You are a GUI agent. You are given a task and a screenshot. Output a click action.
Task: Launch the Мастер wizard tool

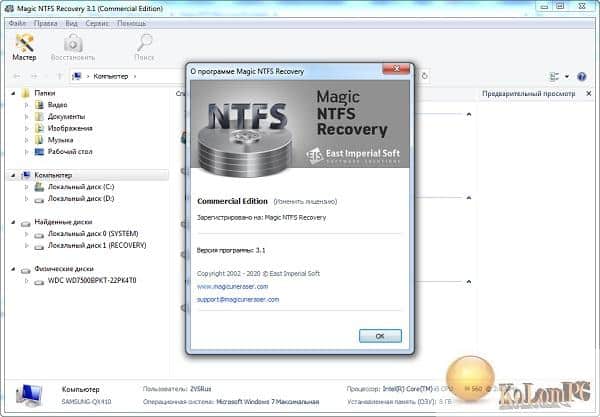click(x=24, y=47)
